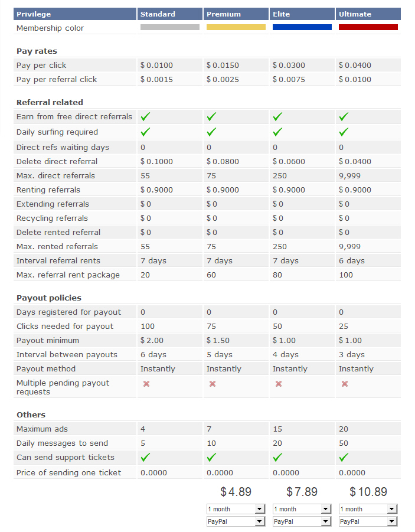Click the Ultimate $10.89 price
The width and height of the screenshot is (415, 532).
coord(368,492)
